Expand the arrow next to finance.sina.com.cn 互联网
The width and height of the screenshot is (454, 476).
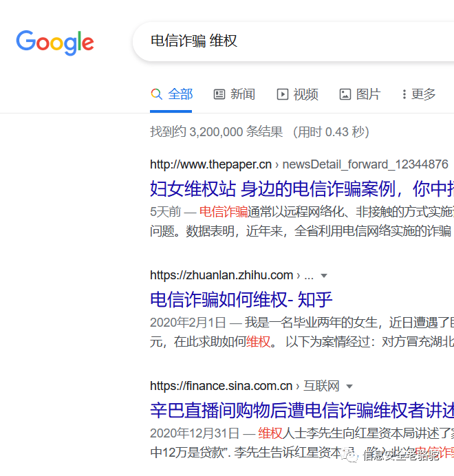point(349,387)
